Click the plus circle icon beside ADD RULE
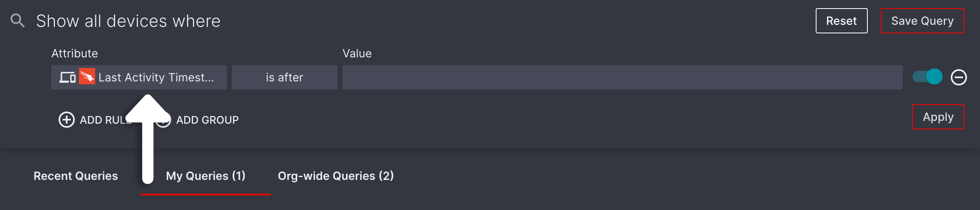Viewport: 980px width, 210px height. 67,120
